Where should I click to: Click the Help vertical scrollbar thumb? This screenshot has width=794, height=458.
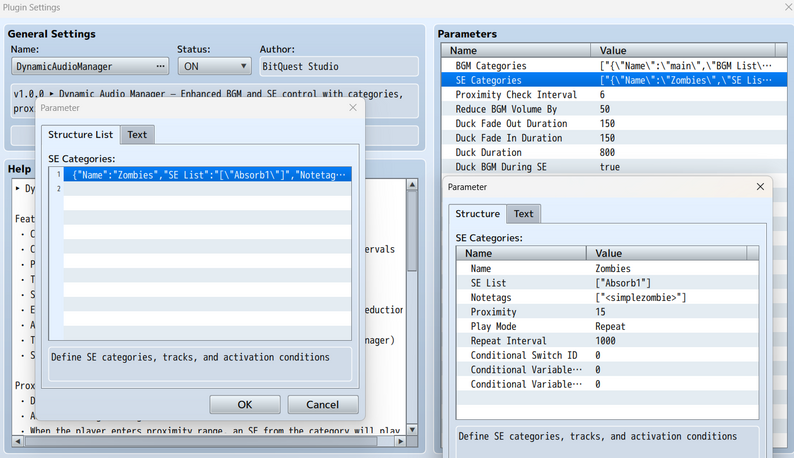(x=412, y=231)
